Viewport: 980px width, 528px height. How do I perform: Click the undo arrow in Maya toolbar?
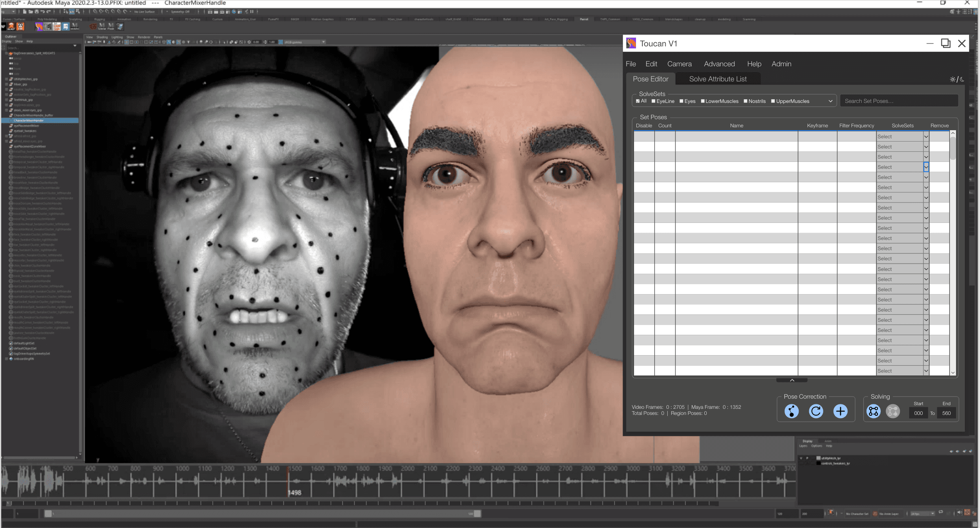pos(42,12)
